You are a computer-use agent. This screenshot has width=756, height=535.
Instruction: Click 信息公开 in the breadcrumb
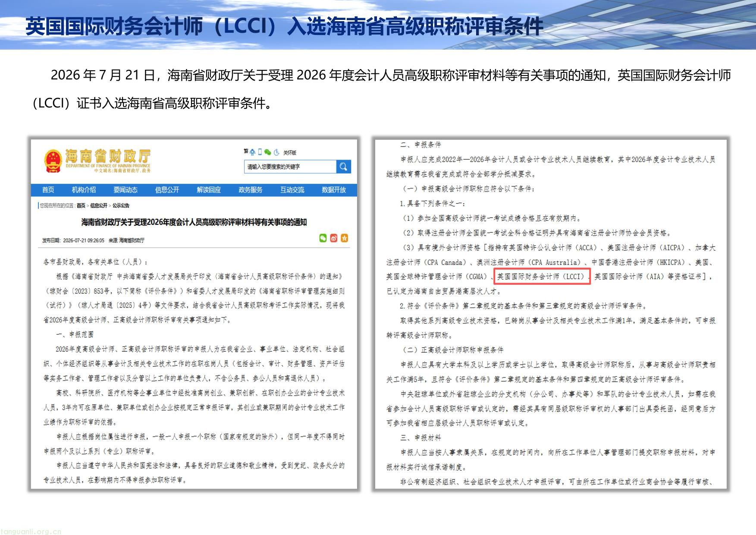click(x=99, y=205)
